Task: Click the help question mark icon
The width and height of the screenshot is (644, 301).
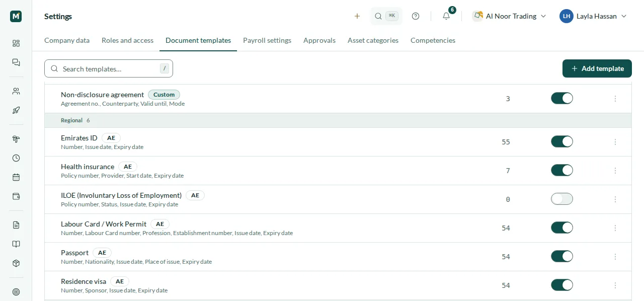Action: tap(416, 16)
